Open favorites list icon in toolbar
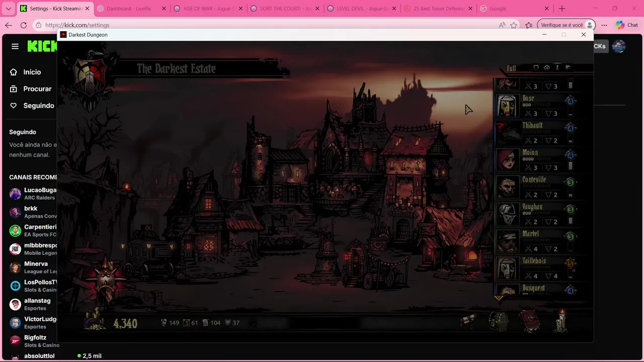 click(x=529, y=25)
